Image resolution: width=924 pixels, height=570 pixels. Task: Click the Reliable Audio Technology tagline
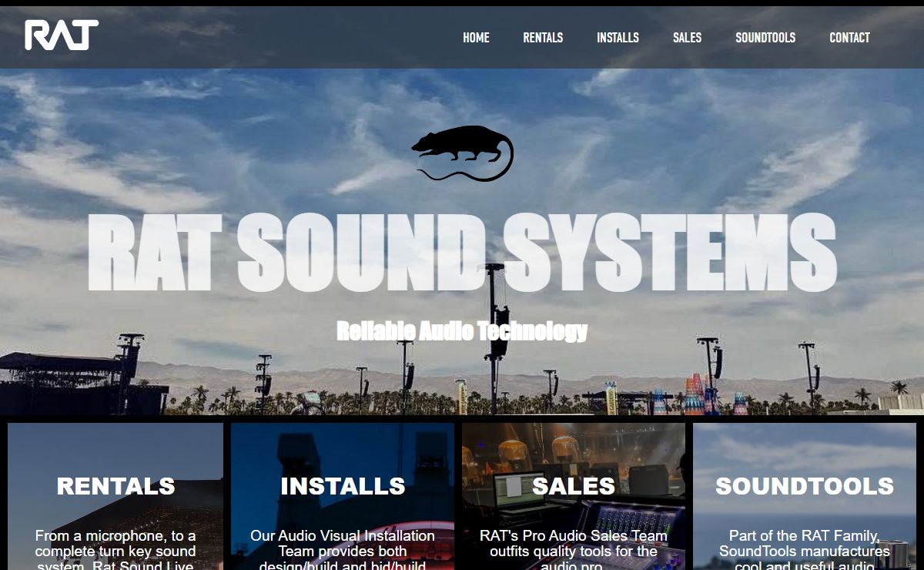click(462, 331)
